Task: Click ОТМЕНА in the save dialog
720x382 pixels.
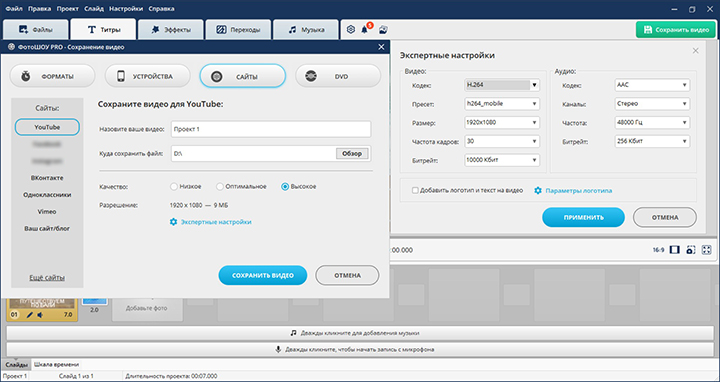Action: coord(347,275)
